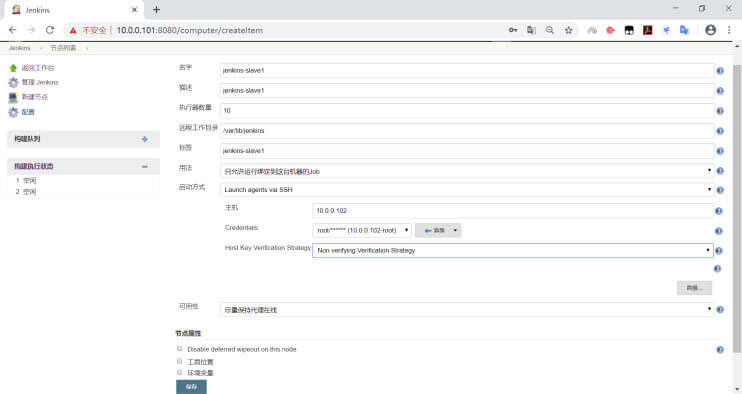Click the 主机 field showing 10.0.0.102
Image resolution: width=742 pixels, height=394 pixels.
pyautogui.click(x=512, y=210)
